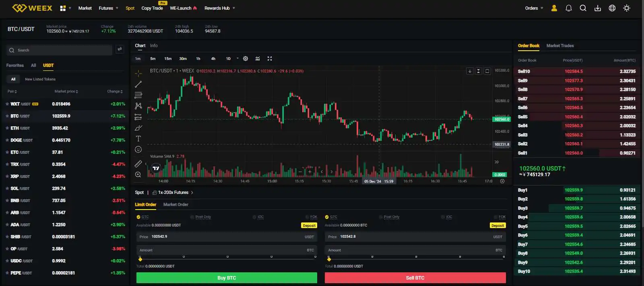Select FOK option on sell side
The height and width of the screenshot is (286, 644).
tap(500, 217)
